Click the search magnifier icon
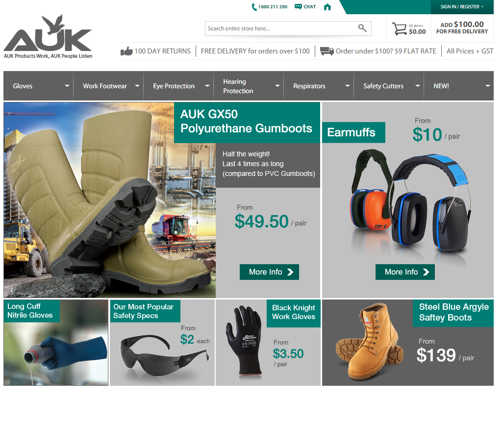504x424 pixels. 362,28
